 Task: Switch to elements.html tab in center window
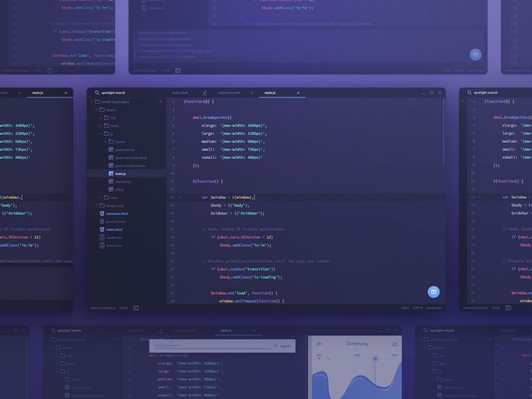[229, 93]
